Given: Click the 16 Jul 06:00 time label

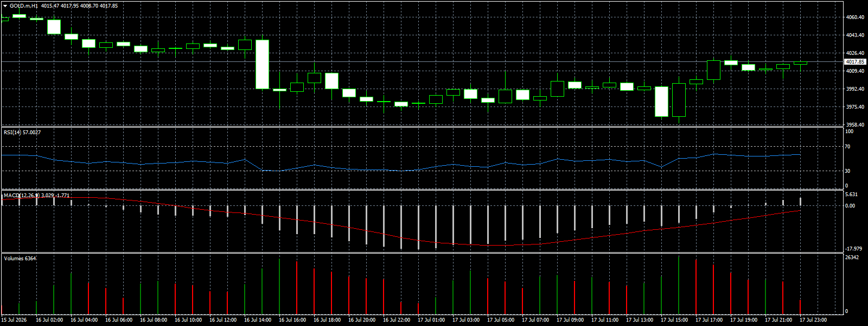Looking at the screenshot, I should (119, 320).
